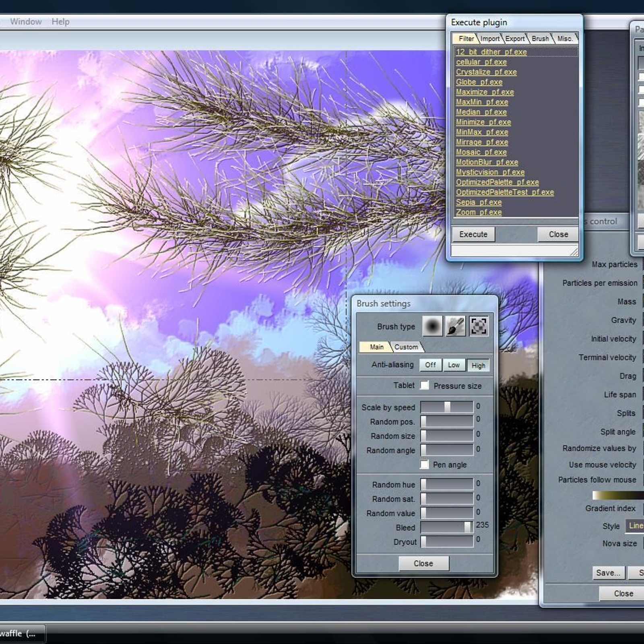644x644 pixels.
Task: Select Median_pf.exe plugin
Action: click(481, 112)
